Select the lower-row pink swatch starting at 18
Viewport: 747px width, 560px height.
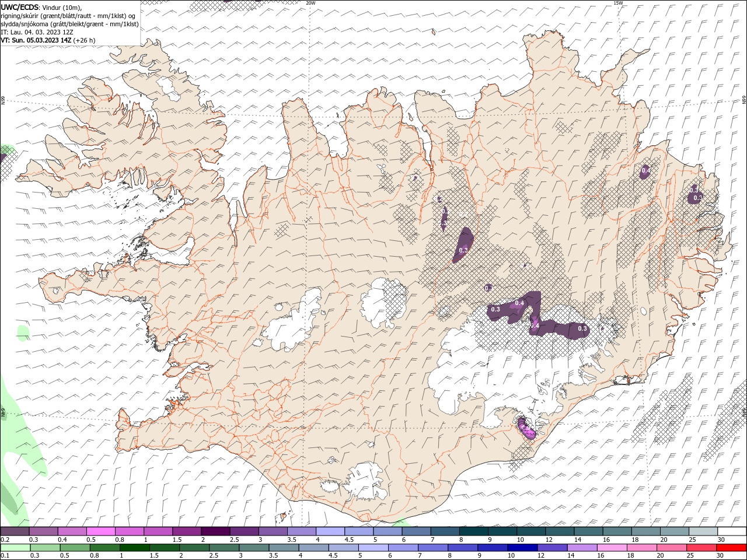(x=641, y=548)
